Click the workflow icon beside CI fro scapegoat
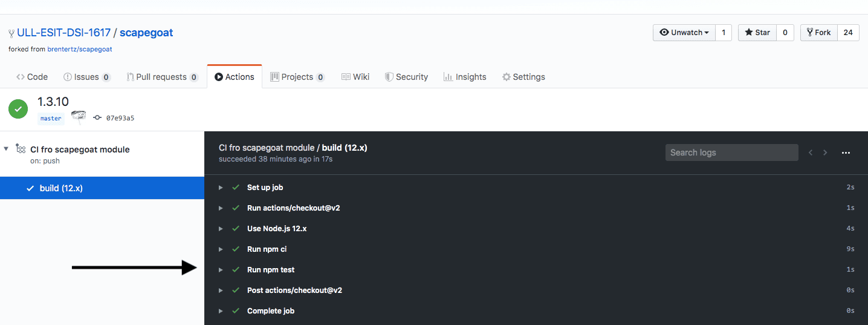 21,149
